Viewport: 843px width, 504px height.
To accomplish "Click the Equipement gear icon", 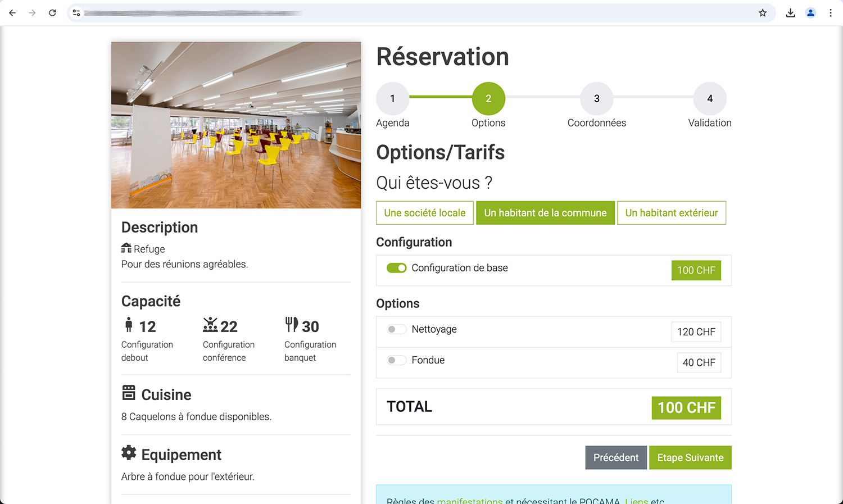I will pyautogui.click(x=129, y=453).
